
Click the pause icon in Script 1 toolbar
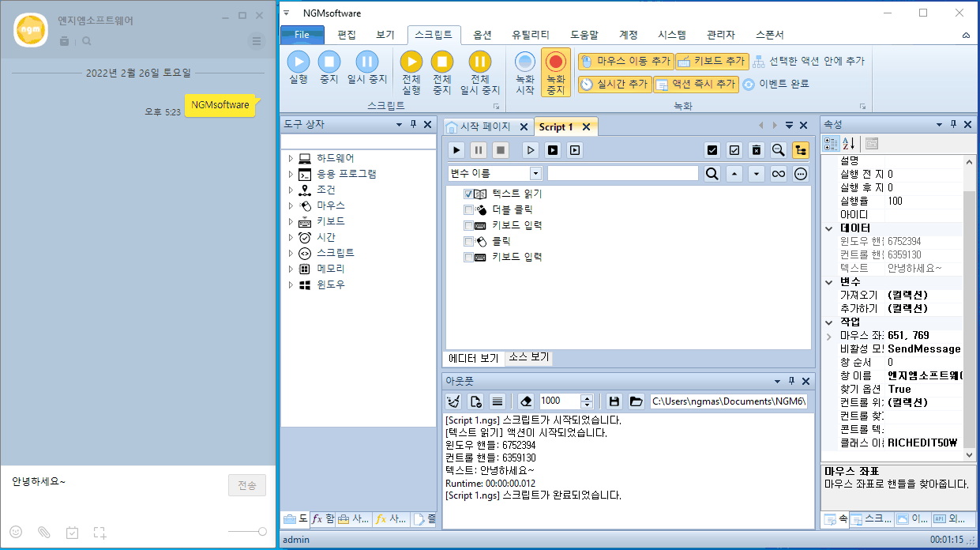[x=479, y=149]
